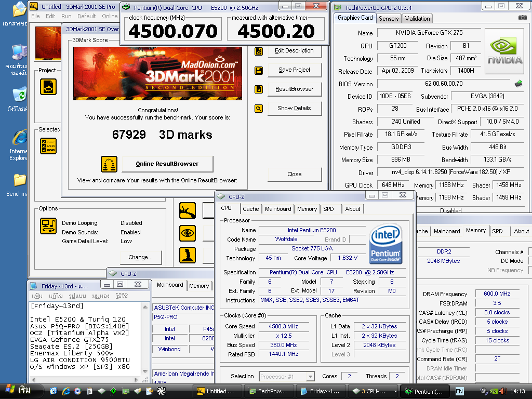Click the Project icon in 3DMark
Image resolution: width=532 pixels, height=399 pixels.
[48, 87]
